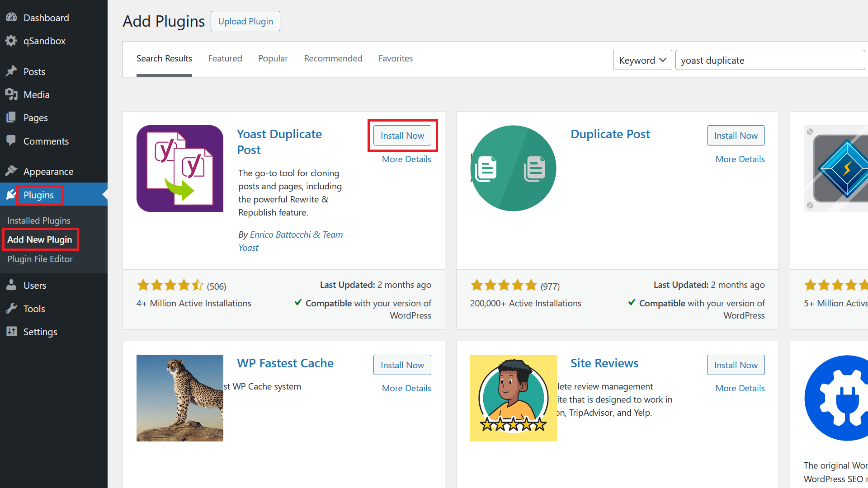
Task: Open the Plugin File Editor
Action: (x=40, y=259)
